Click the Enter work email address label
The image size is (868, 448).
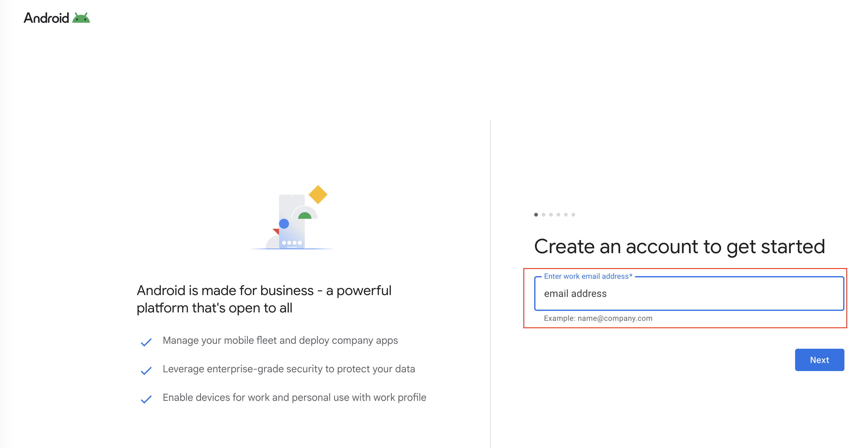[588, 276]
